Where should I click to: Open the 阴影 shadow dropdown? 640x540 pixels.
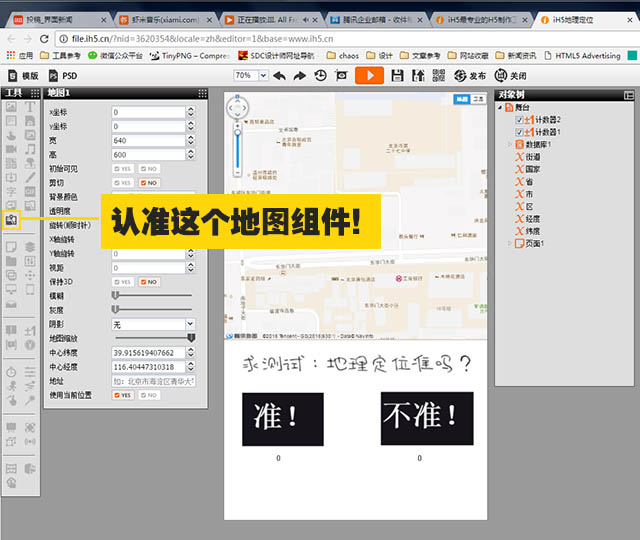click(x=153, y=324)
